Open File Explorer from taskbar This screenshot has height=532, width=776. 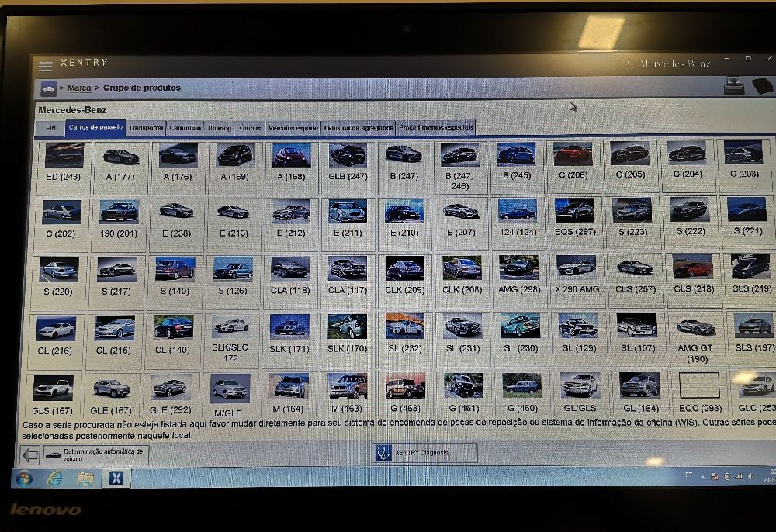85,478
